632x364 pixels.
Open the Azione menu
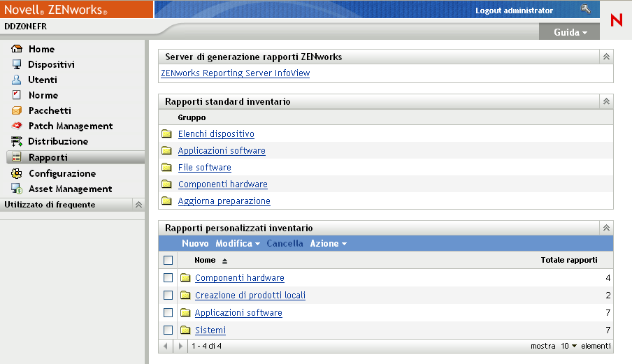[x=328, y=244]
